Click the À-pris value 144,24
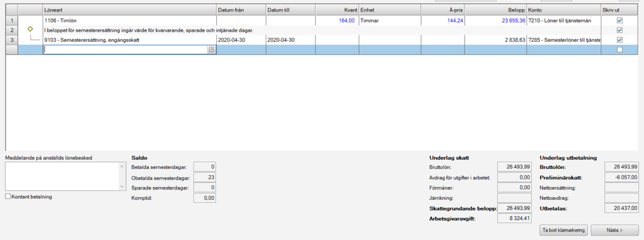Screen dimensions: 644x240 tap(456, 20)
